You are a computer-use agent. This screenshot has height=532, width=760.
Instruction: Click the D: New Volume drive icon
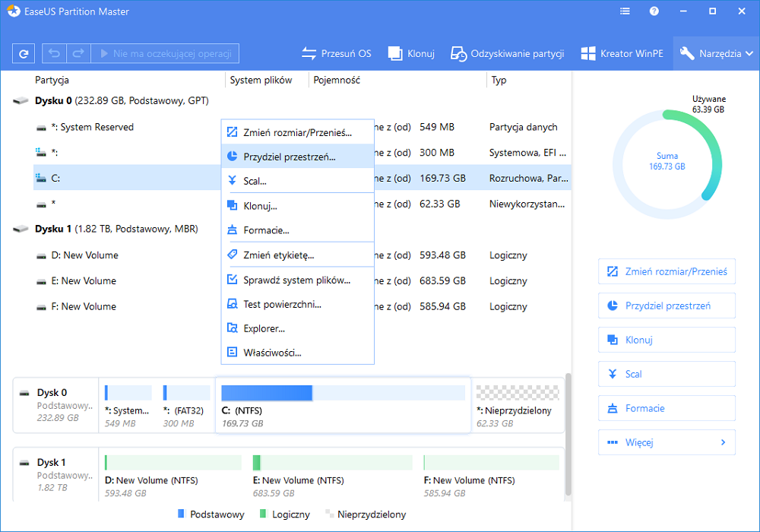41,256
